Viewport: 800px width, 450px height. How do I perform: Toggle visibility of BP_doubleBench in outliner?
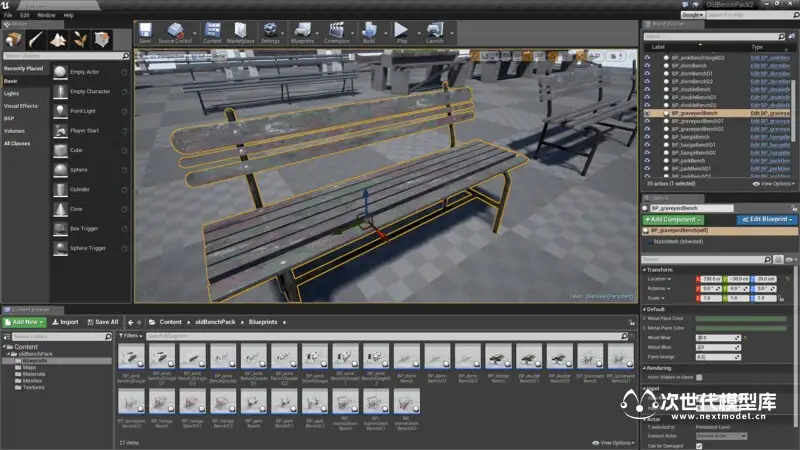pos(648,89)
